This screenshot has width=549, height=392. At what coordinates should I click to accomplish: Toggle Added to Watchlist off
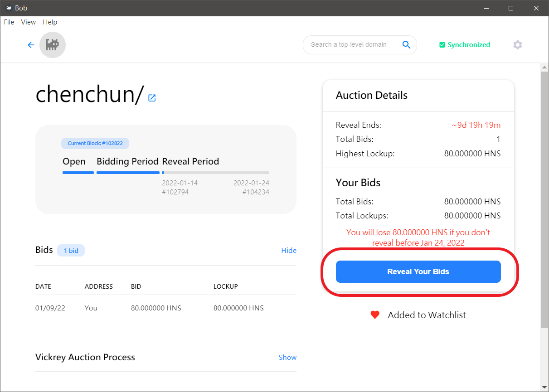[427, 315]
